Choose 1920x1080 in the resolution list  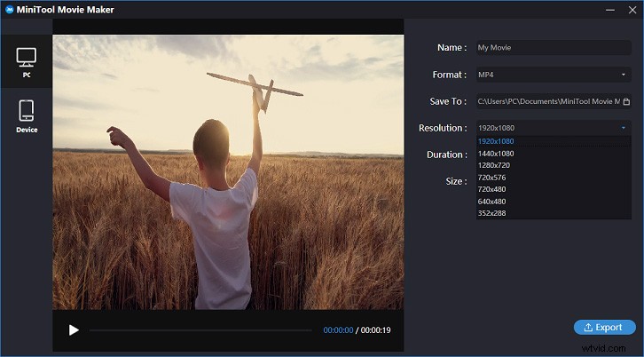pos(554,141)
